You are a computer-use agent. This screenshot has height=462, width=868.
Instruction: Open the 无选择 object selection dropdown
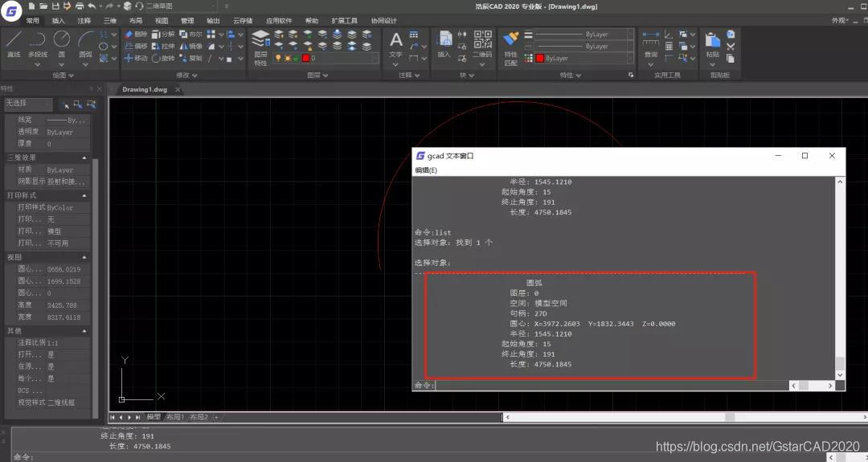[29, 104]
